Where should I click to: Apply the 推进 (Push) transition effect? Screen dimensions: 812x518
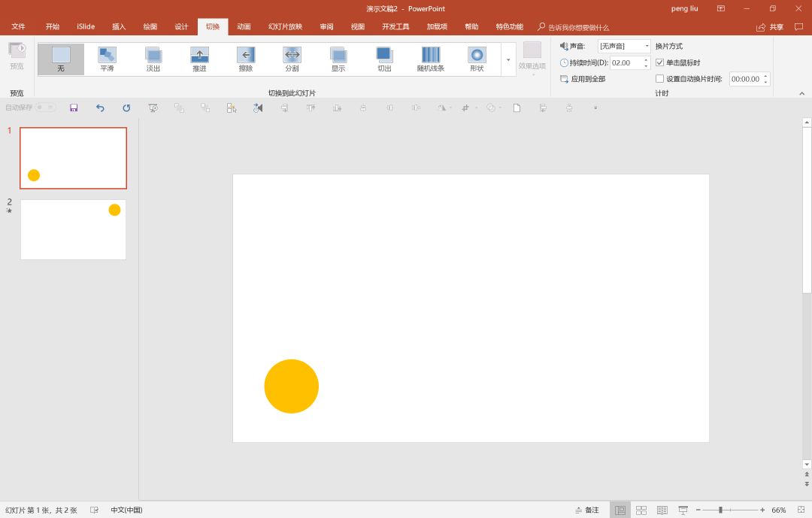pos(199,59)
